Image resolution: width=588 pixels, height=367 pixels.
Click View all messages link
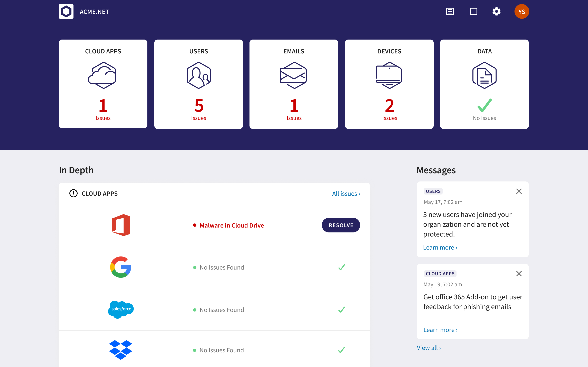pyautogui.click(x=429, y=348)
